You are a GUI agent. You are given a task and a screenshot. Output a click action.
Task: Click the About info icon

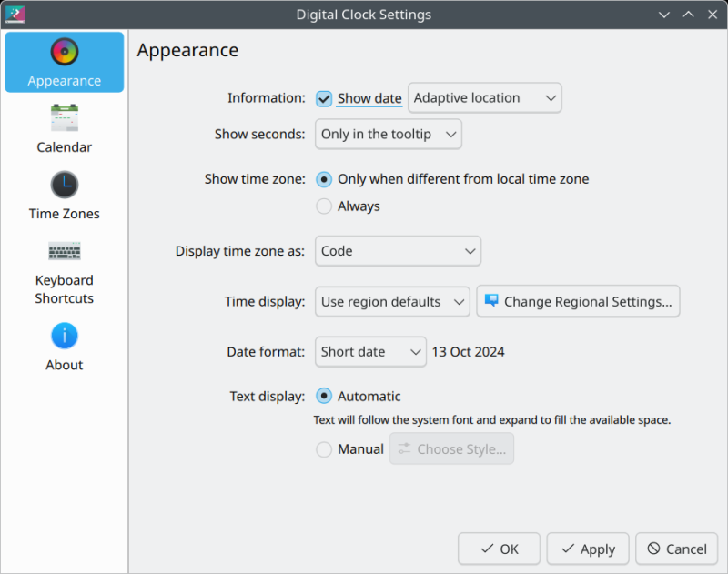tap(64, 337)
